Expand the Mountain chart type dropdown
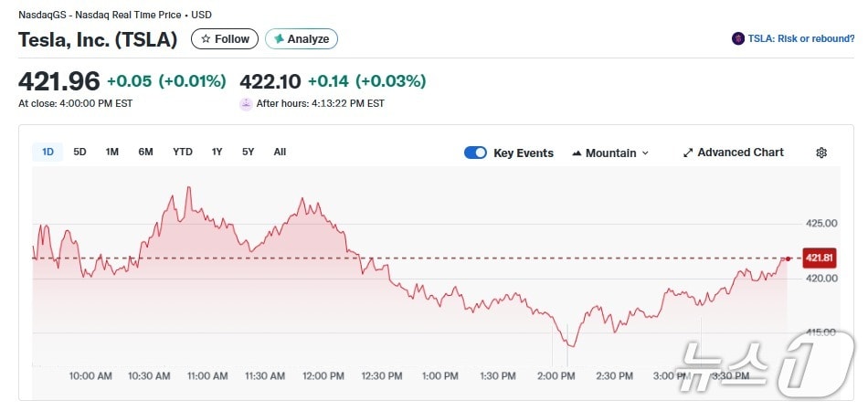 645,153
